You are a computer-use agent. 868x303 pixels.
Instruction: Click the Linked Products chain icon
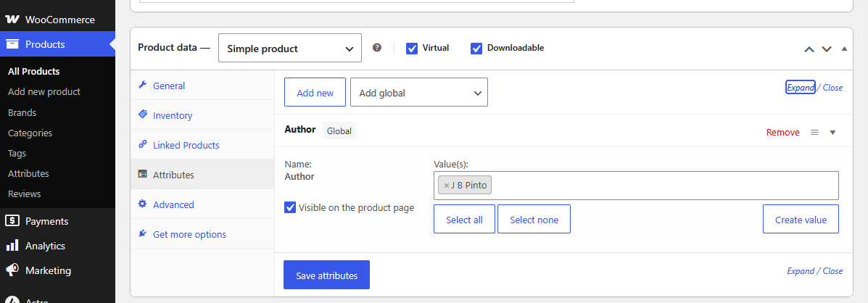pyautogui.click(x=142, y=144)
